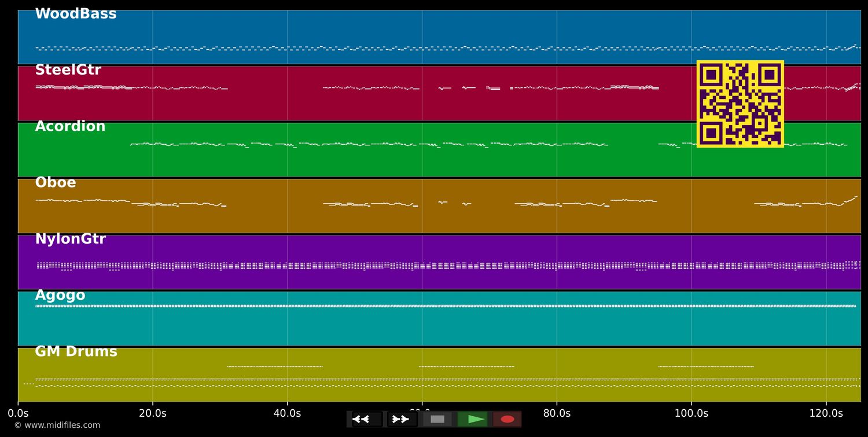Select the Agogo track label
Image resolution: width=868 pixels, height=437 pixels.
tap(60, 296)
